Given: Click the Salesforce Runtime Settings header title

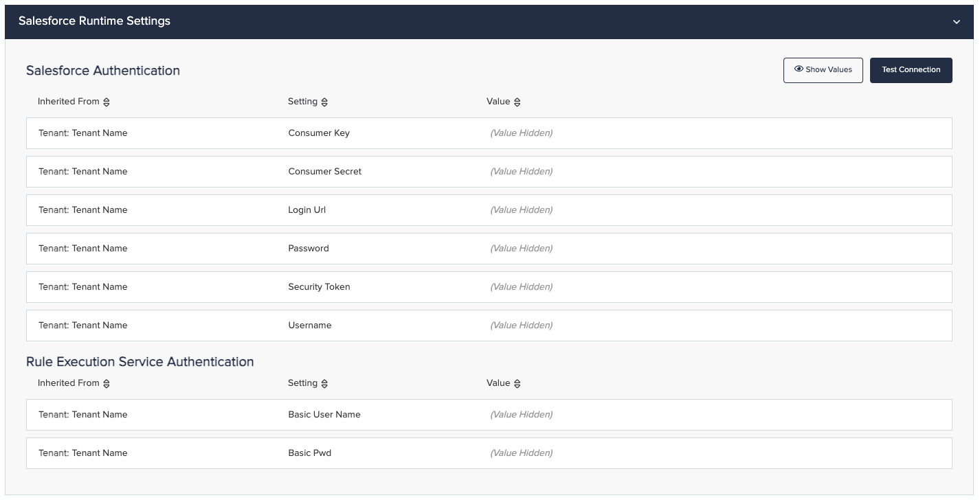Looking at the screenshot, I should pos(94,21).
